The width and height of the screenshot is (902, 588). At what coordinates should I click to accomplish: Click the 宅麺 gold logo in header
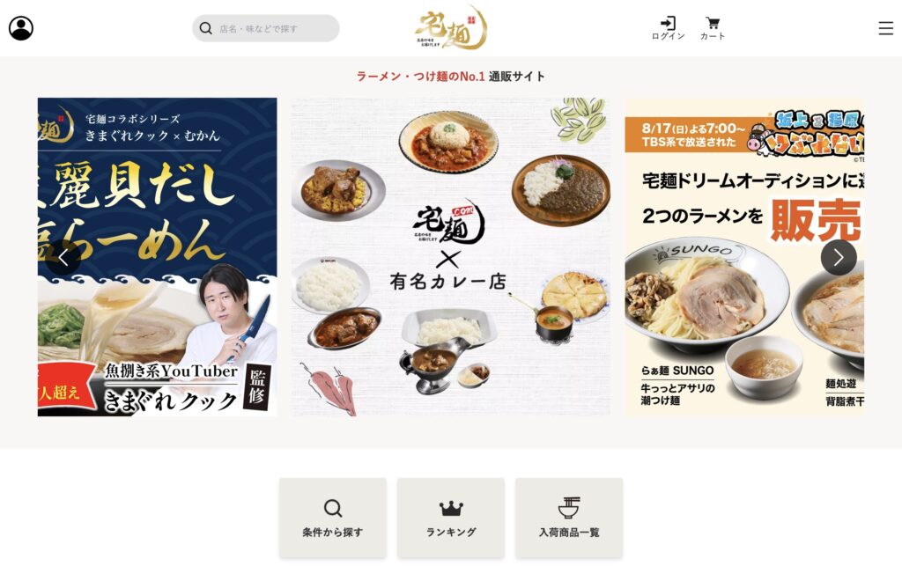pos(451,27)
